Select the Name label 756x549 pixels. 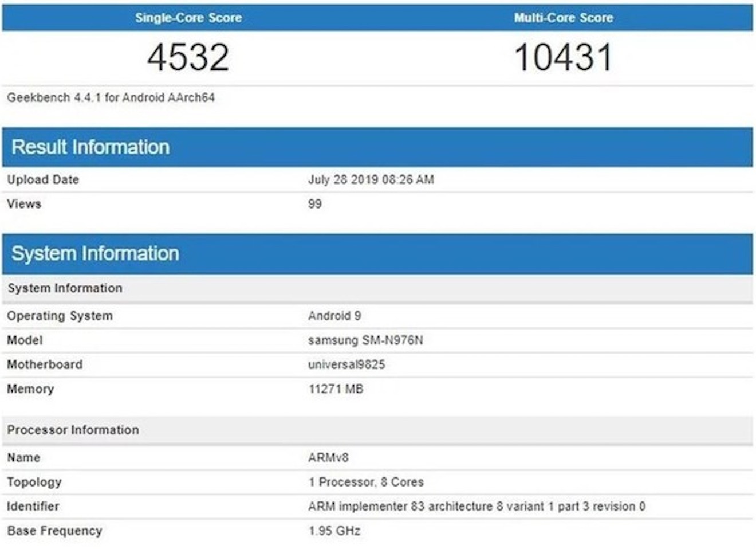23,458
